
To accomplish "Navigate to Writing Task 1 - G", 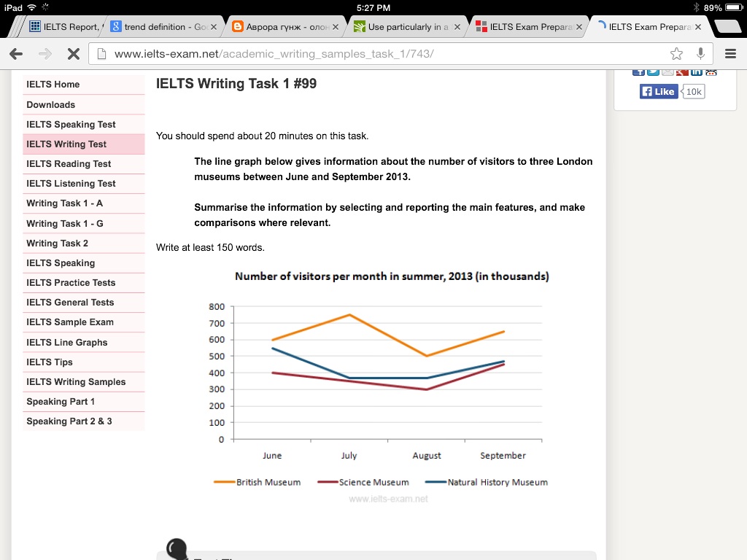I will pos(83,223).
